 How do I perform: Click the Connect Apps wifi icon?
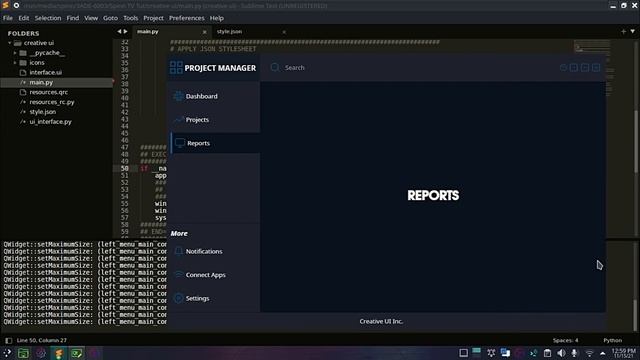pyautogui.click(x=178, y=275)
